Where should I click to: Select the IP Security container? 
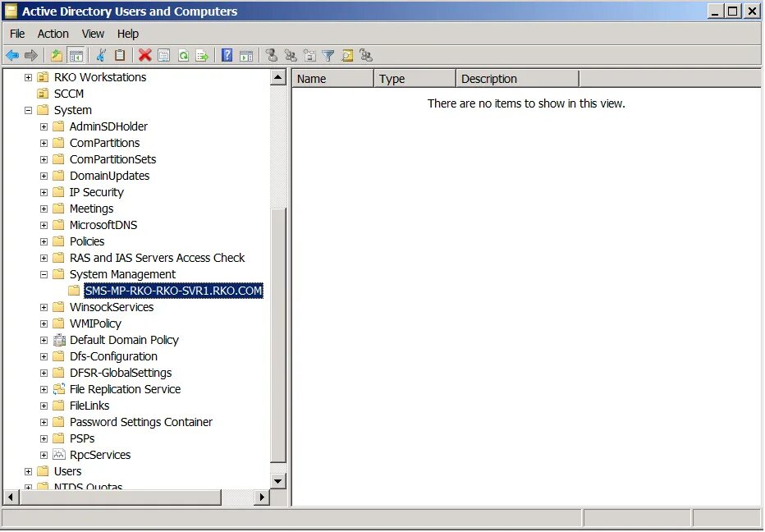97,192
